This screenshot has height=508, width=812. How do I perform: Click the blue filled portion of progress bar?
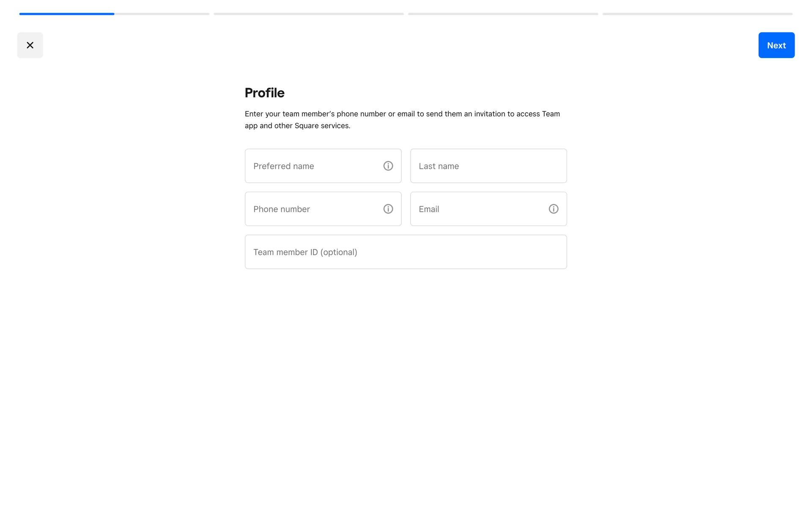[x=67, y=14]
